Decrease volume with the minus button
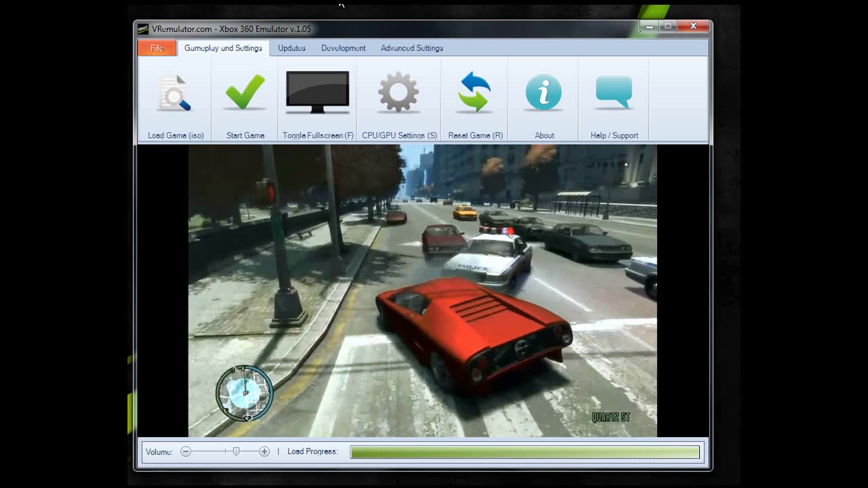 [186, 451]
